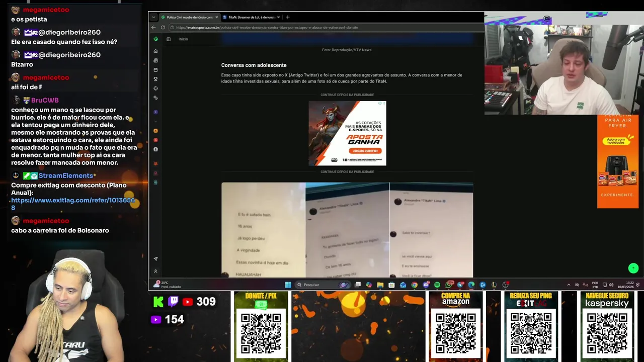Open Spotify from the taskbar
Viewport: 644px width, 362px height.
pyautogui.click(x=437, y=285)
